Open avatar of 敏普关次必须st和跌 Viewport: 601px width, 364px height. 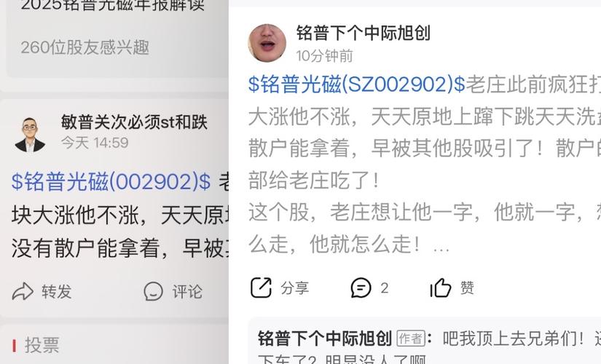tap(30, 135)
